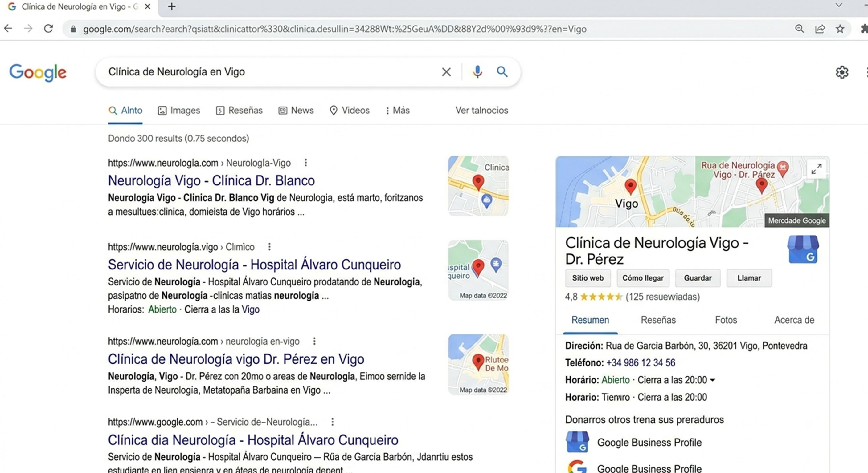Screen dimensions: 868x473
Task: Start voice search with the microphone icon
Action: click(x=477, y=72)
